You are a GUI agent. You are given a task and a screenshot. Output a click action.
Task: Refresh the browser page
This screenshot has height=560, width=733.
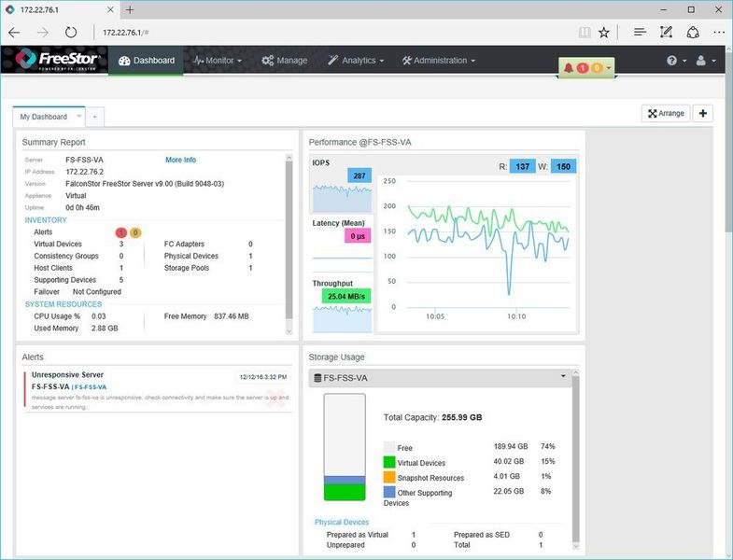71,33
